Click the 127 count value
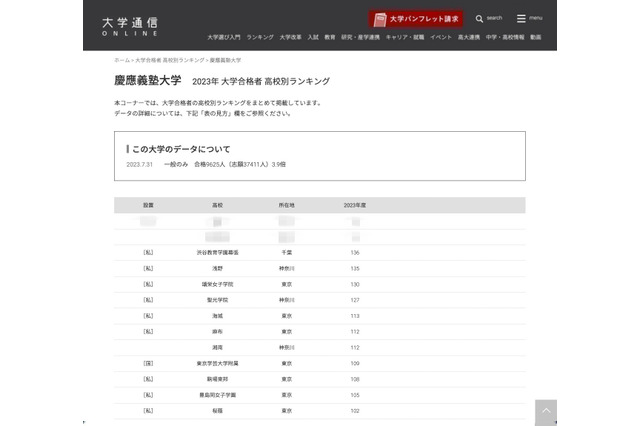This screenshot has height=426, width=640. pyautogui.click(x=355, y=300)
